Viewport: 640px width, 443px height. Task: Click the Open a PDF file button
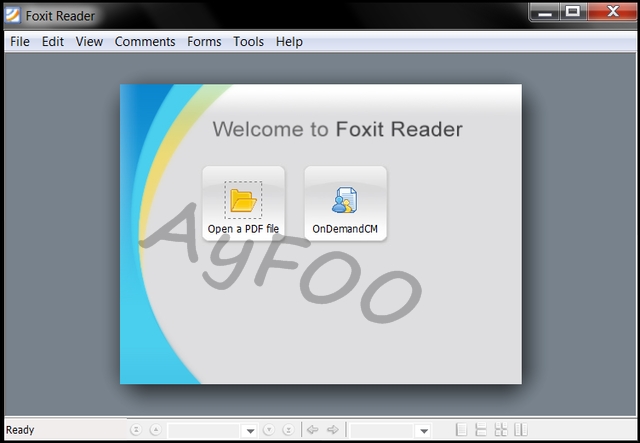(x=243, y=203)
